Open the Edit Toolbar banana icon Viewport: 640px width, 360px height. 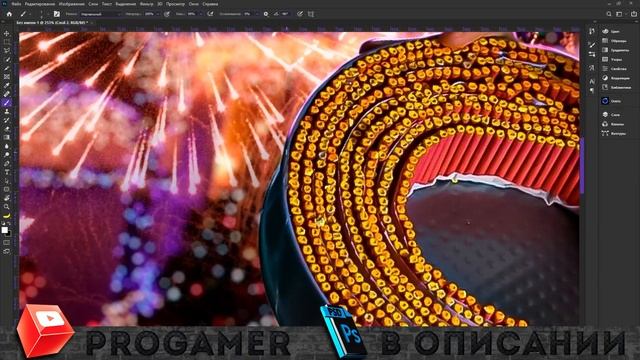(7, 216)
